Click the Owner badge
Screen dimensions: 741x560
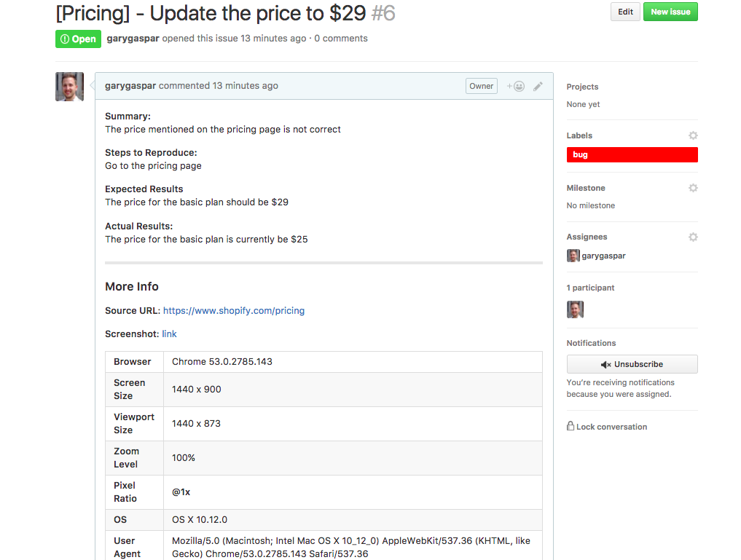coord(481,86)
